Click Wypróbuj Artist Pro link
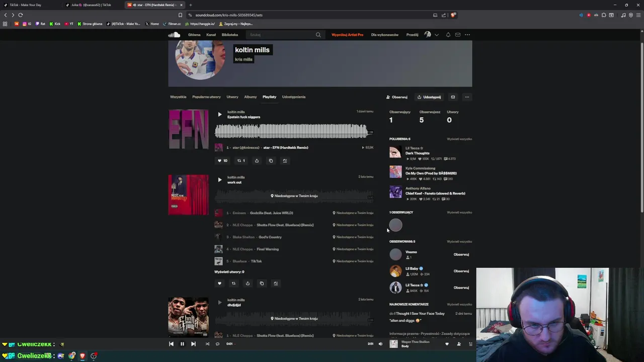Screen dimensions: 644x362 (x=347, y=35)
